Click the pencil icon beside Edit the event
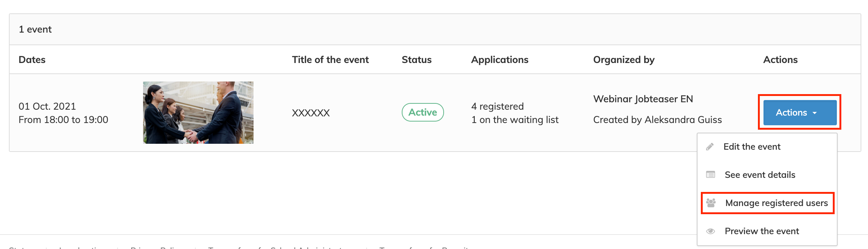Screen dimensions: 868x249 pyautogui.click(x=710, y=147)
